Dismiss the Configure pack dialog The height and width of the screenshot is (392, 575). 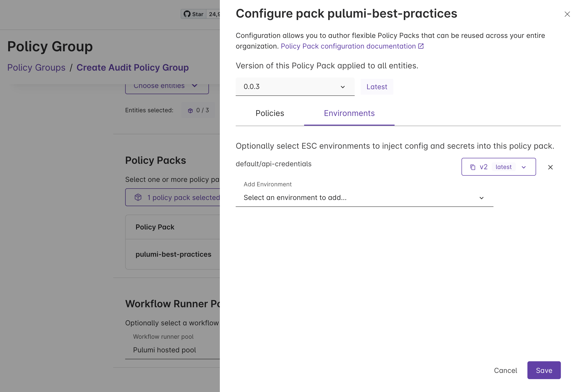[567, 14]
